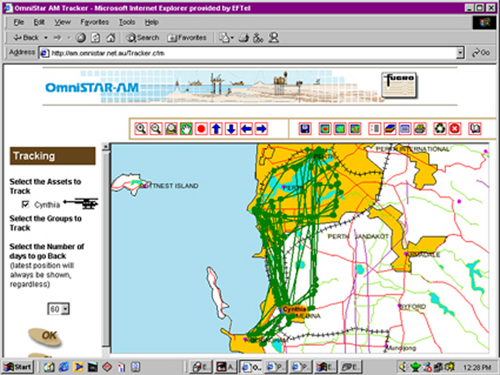Viewport: 500px width, 375px height.
Task: Activate the green hand pan tool
Action: 186,129
